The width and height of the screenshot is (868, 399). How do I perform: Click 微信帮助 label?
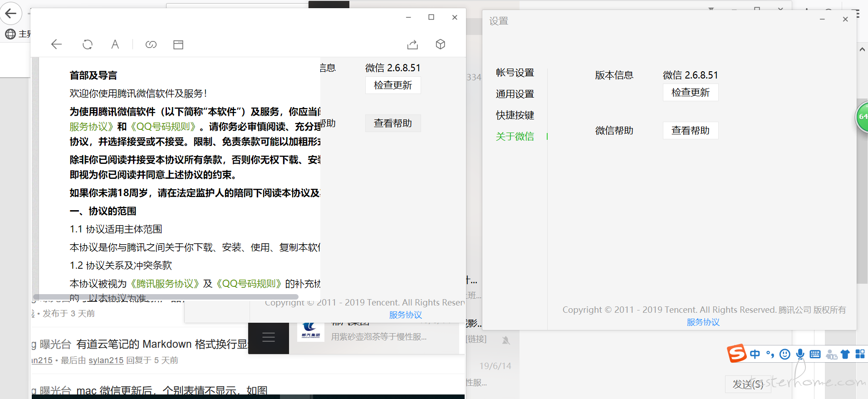614,131
